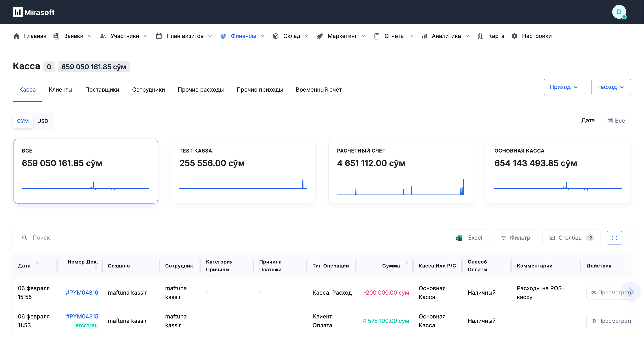Screen dimensions: 644x337
Task: Toggle sort on the Сумма column
Action: (407, 263)
